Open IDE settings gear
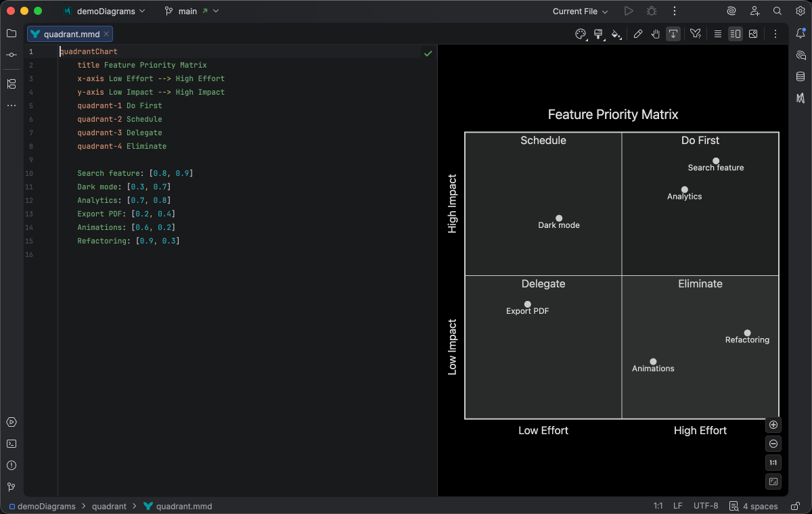The image size is (812, 514). pos(800,11)
